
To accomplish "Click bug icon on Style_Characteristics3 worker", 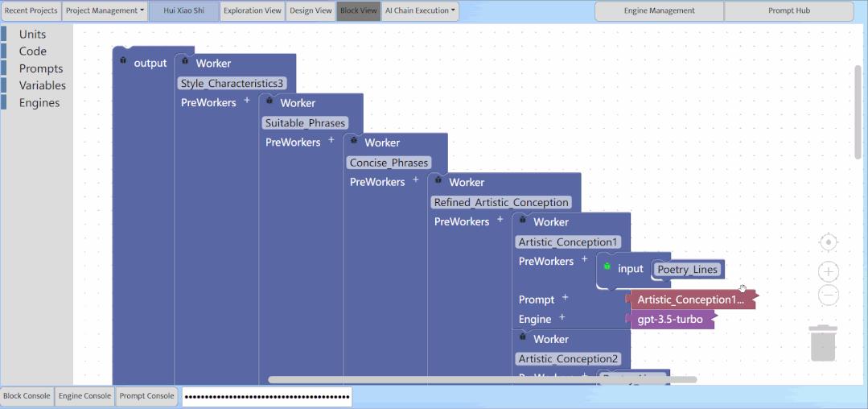I will pyautogui.click(x=186, y=61).
